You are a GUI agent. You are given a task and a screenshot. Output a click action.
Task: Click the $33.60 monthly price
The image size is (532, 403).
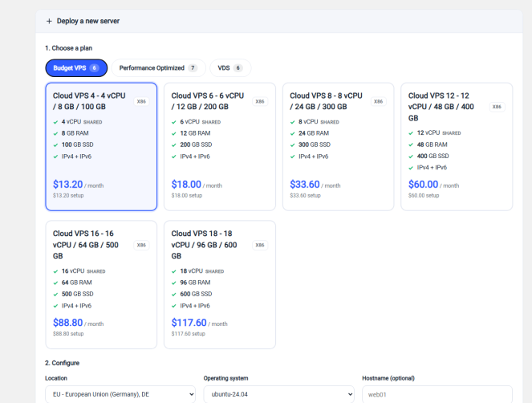pyautogui.click(x=305, y=185)
